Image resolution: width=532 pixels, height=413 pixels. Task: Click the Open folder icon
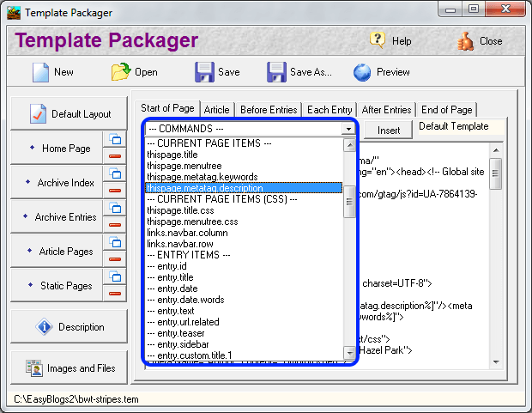[121, 71]
